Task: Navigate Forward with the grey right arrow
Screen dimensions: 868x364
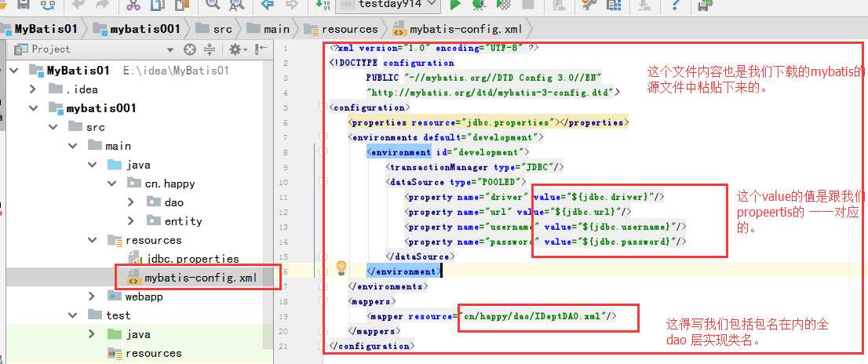Action: tap(291, 5)
